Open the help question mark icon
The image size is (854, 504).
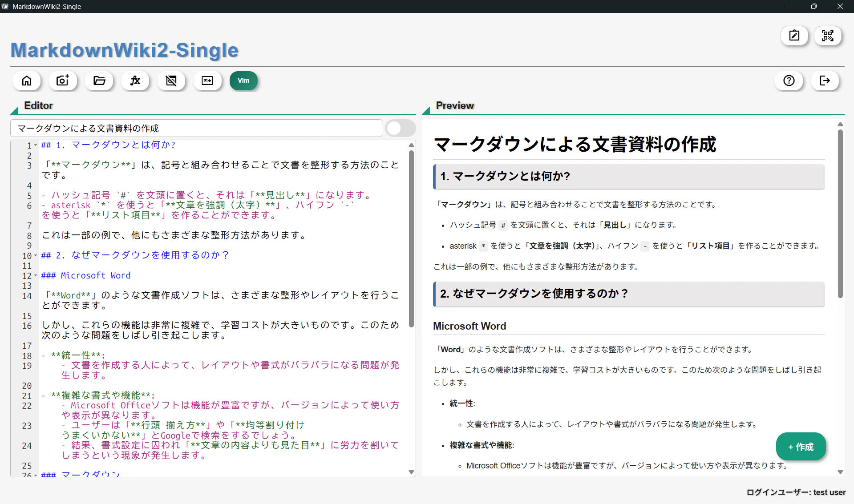point(789,81)
